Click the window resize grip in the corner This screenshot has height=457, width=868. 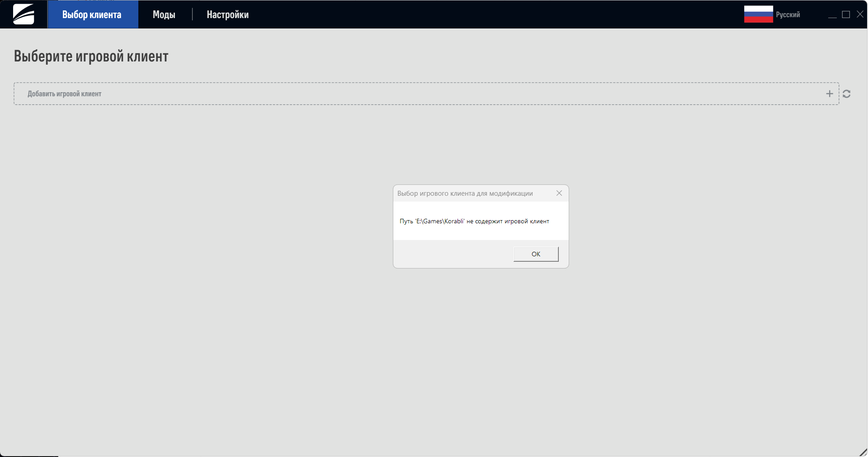click(863, 452)
